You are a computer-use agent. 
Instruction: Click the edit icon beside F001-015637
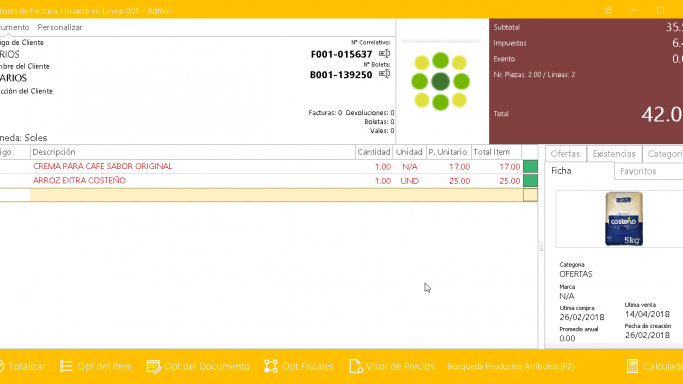384,54
